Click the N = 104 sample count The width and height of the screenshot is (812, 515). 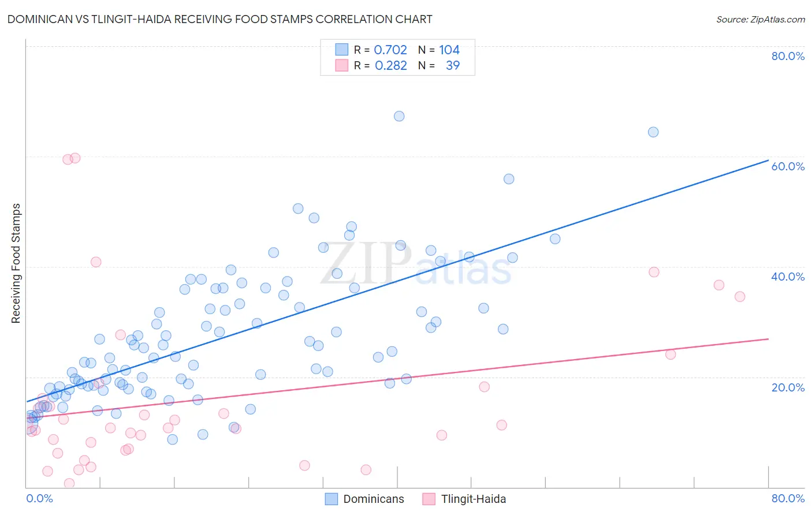click(x=439, y=50)
